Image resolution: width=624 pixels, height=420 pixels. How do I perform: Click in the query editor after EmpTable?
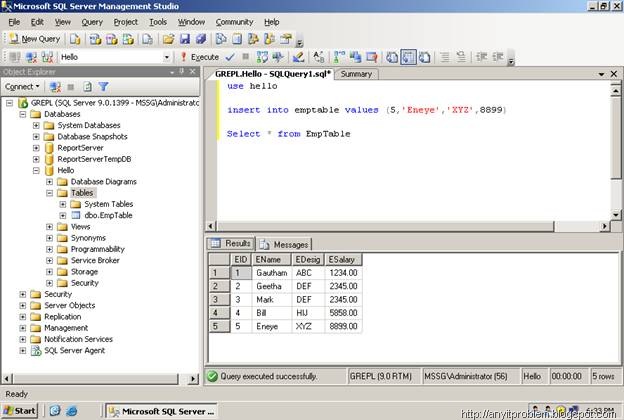point(352,134)
